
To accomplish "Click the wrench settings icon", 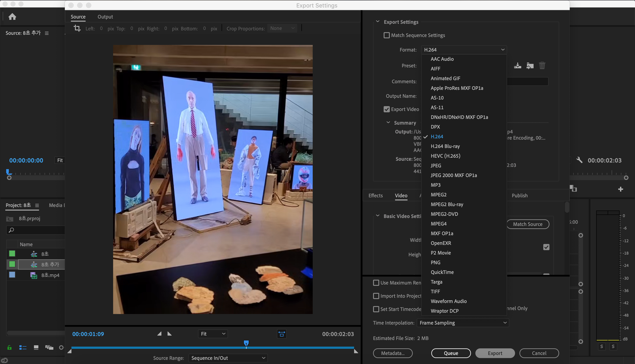I will [579, 160].
